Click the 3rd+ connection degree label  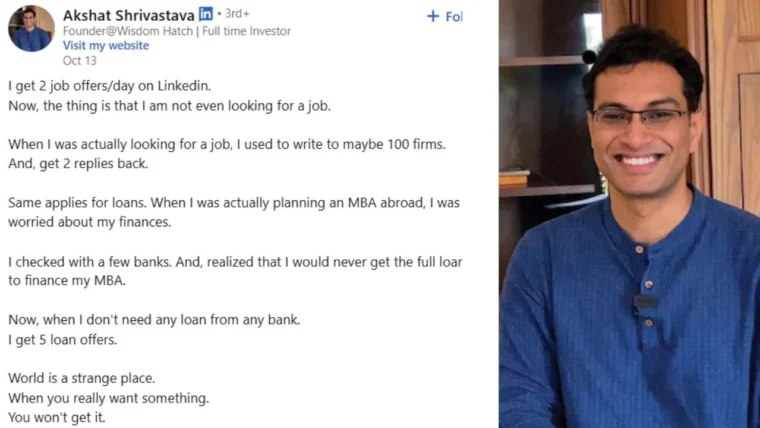pos(237,14)
